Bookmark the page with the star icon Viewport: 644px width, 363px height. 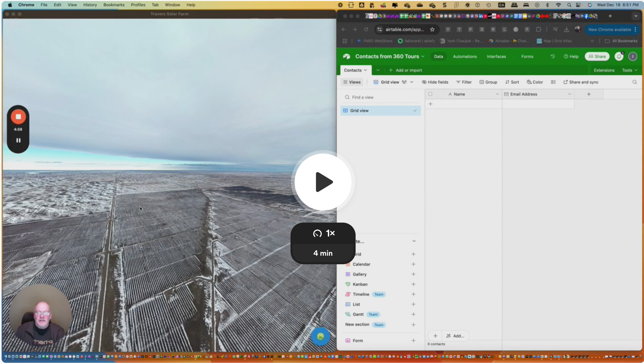coord(432,29)
